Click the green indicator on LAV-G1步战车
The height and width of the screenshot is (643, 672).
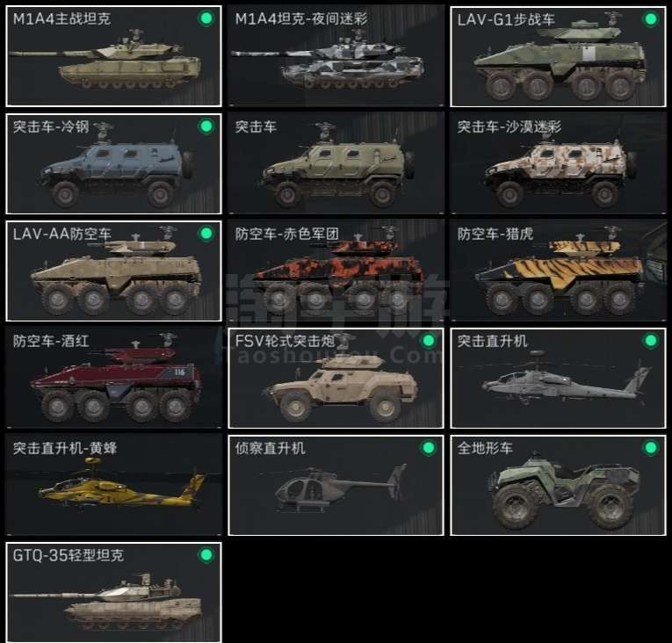tap(651, 18)
